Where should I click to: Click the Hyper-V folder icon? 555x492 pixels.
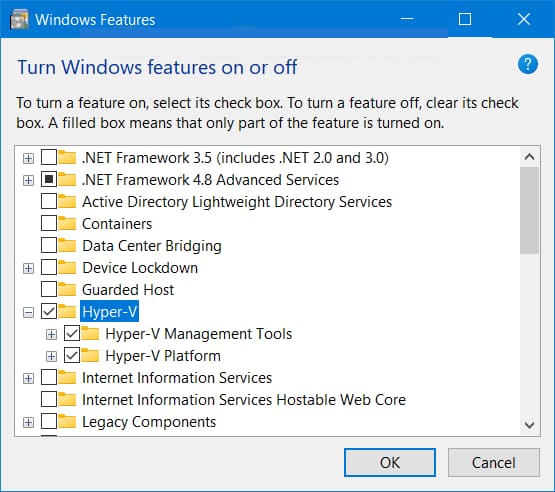coord(67,312)
